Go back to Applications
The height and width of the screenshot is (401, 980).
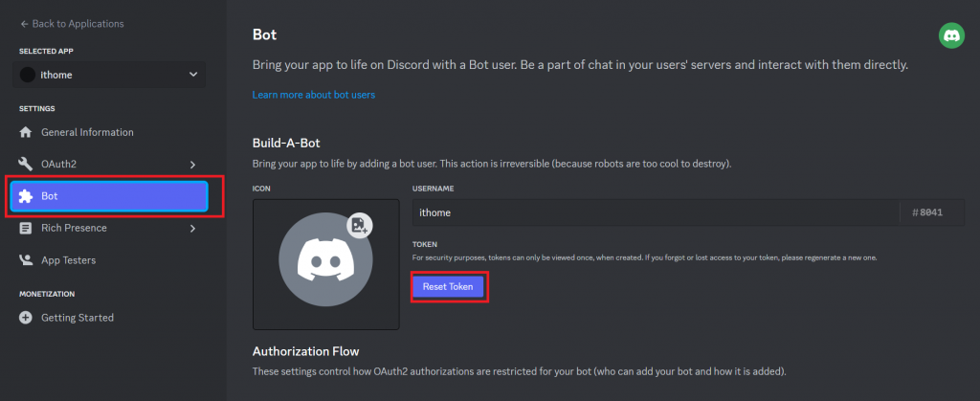pos(72,24)
